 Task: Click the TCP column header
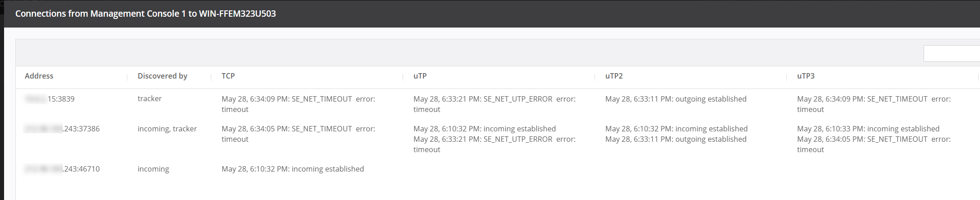[228, 76]
